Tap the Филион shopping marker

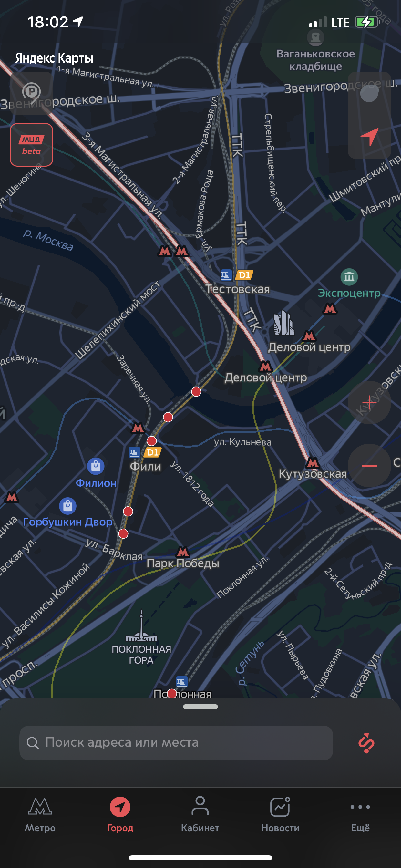point(96,466)
